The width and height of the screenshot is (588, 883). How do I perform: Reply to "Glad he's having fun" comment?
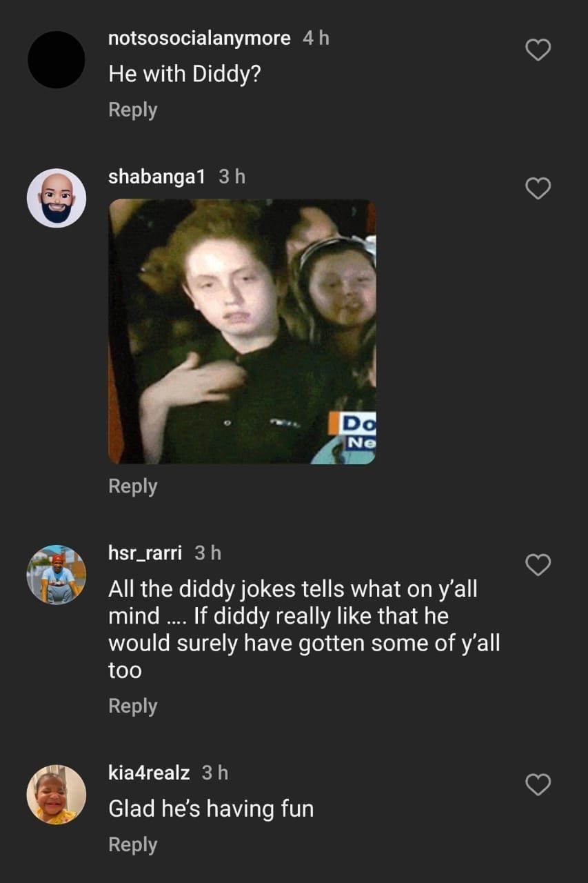tap(133, 845)
